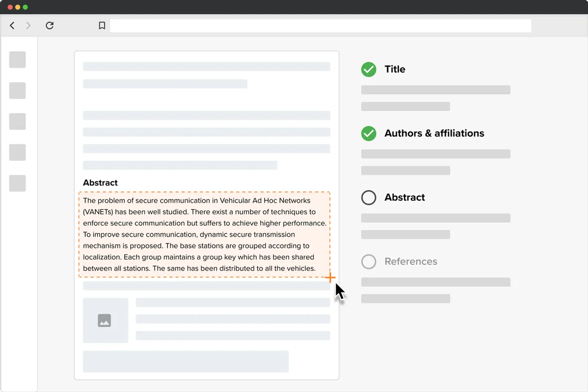Click the Title heading in the checklist
The image size is (588, 392).
(394, 69)
